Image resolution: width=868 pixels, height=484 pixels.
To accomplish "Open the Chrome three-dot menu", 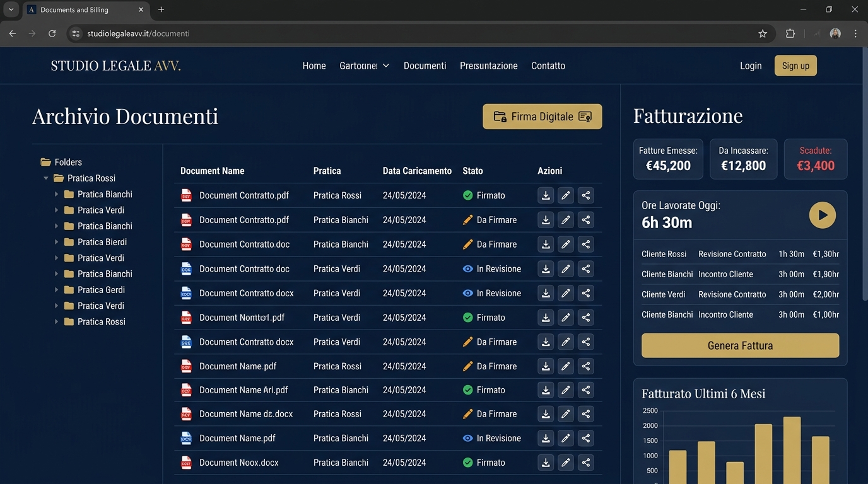I will (x=855, y=33).
